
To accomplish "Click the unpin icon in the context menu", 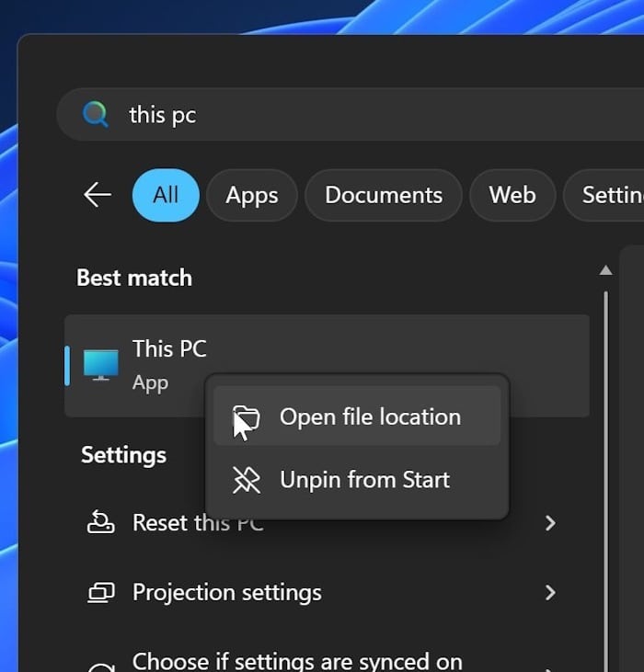I will [247, 480].
